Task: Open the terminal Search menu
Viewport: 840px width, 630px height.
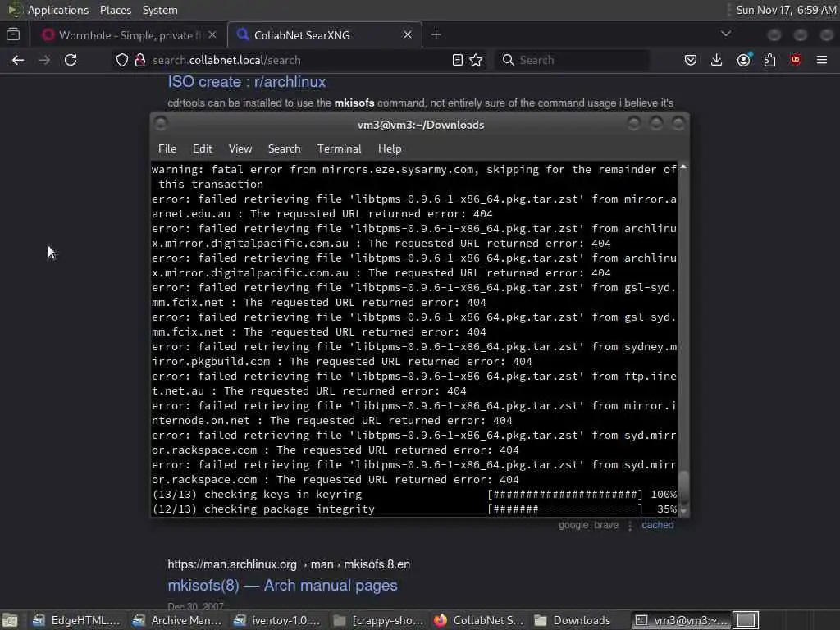Action: [x=284, y=149]
